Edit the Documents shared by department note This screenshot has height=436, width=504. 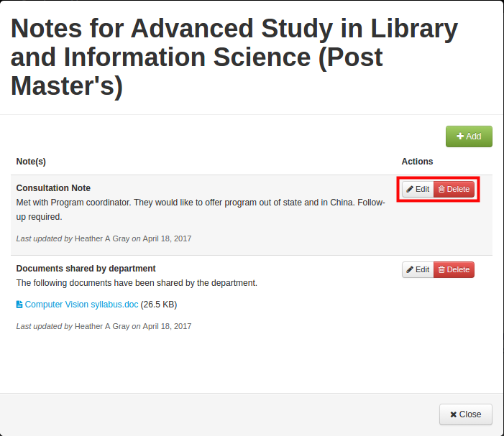coord(418,269)
